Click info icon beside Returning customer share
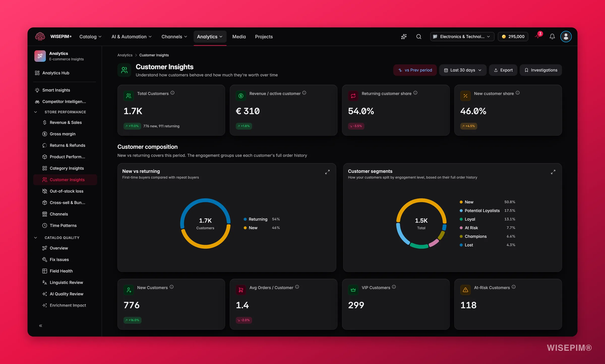 415,93
